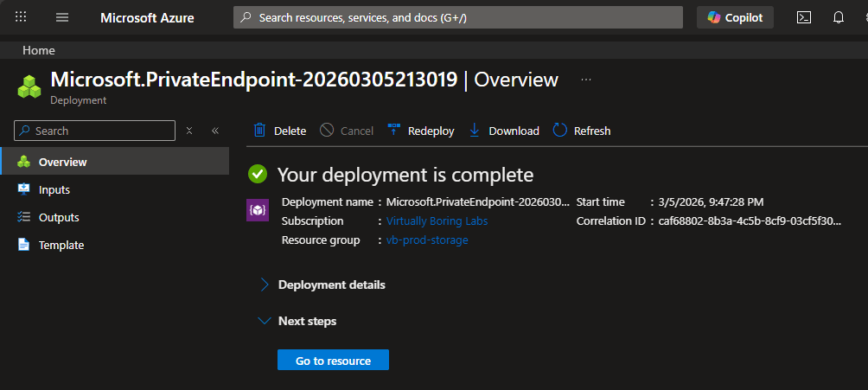Click the Deployment subtitle under title
The image size is (868, 390).
78,100
